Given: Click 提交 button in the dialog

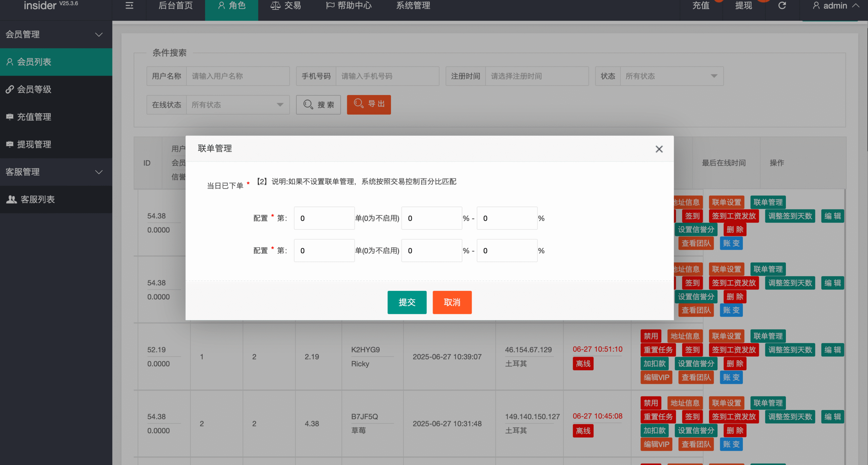Looking at the screenshot, I should coord(407,302).
